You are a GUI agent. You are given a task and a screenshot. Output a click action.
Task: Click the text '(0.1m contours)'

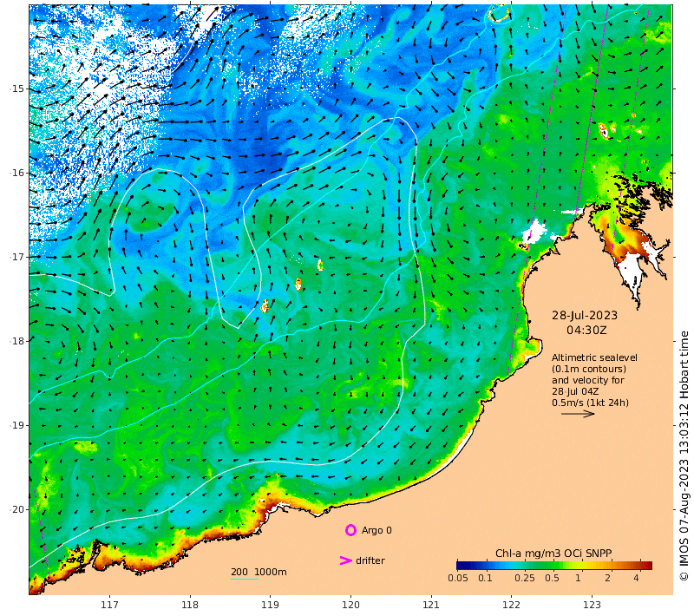589,369
